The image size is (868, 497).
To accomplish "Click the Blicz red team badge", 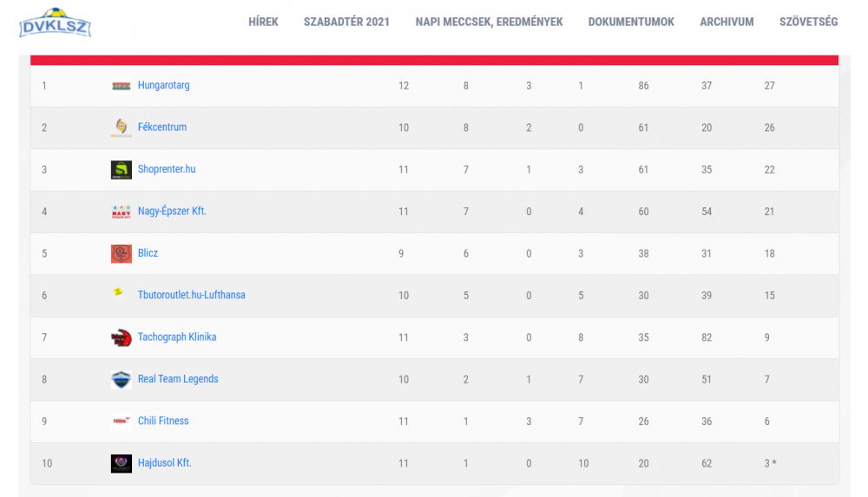I will click(x=122, y=253).
